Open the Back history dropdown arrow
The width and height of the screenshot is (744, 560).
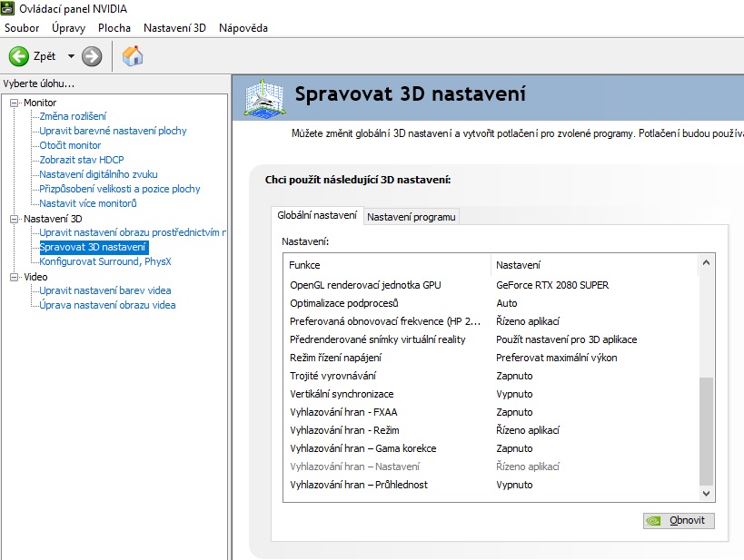click(x=71, y=56)
